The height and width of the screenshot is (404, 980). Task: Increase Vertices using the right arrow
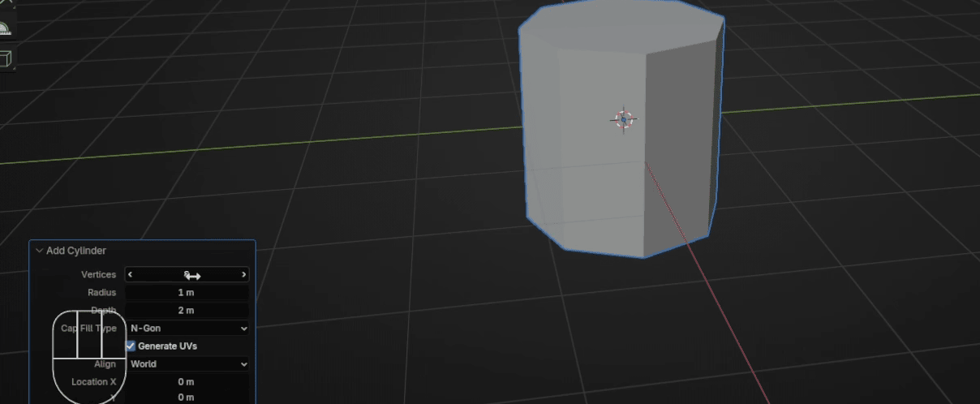[x=243, y=275]
